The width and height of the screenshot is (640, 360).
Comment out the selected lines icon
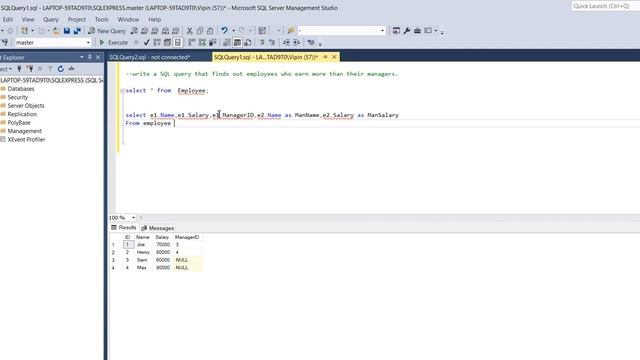262,42
